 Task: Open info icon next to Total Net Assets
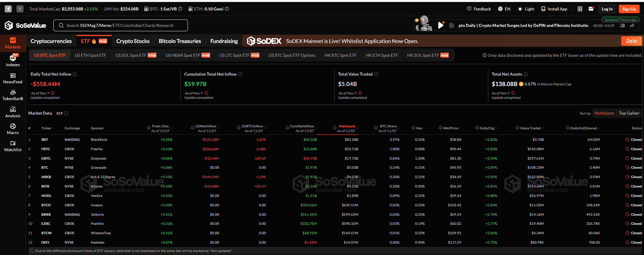(526, 74)
